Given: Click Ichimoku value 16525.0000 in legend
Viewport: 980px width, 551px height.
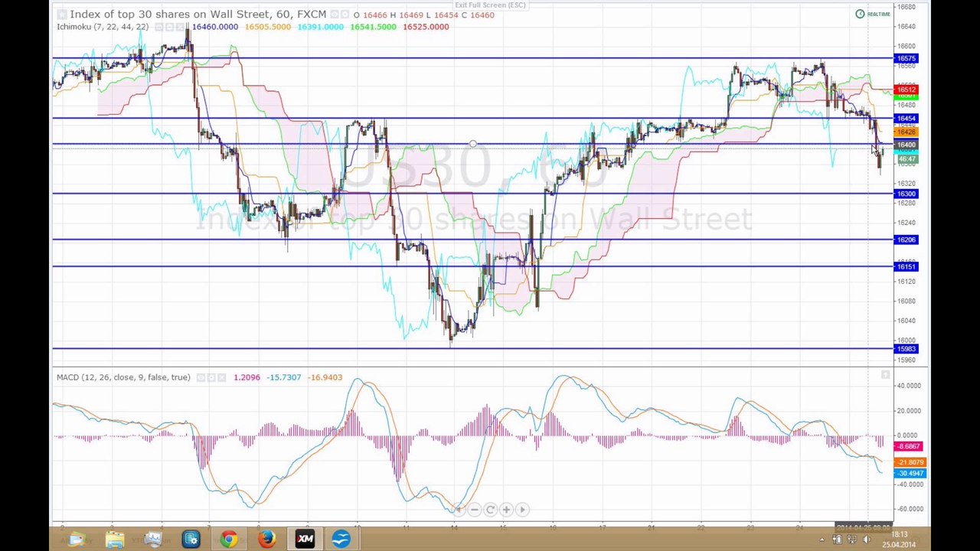Looking at the screenshot, I should [426, 27].
